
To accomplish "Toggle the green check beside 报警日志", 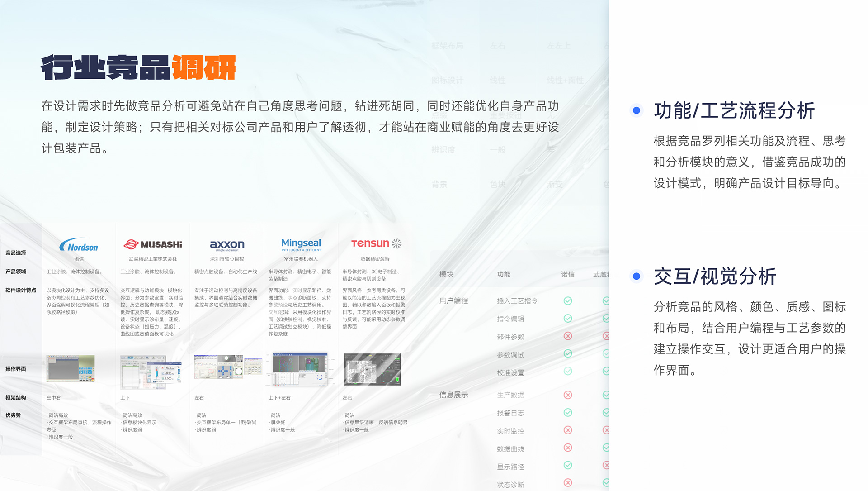I will click(x=567, y=413).
